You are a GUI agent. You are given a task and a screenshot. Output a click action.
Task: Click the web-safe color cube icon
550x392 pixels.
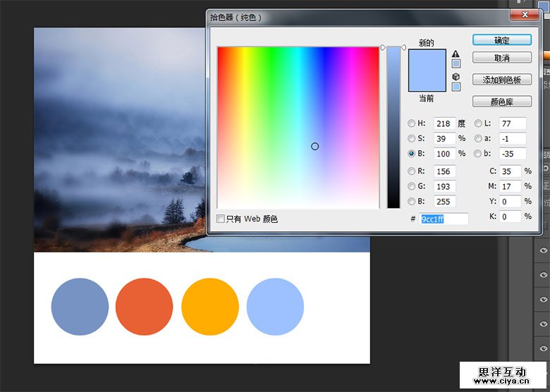coord(456,76)
